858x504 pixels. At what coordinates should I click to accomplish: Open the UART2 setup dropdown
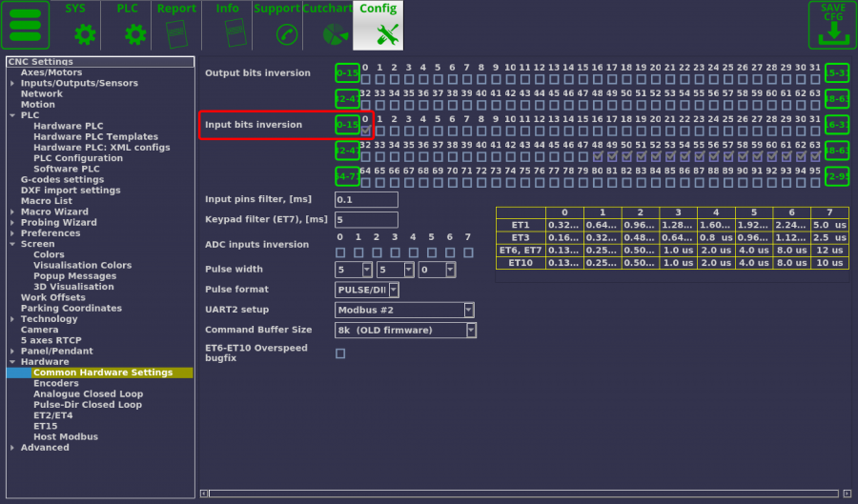point(404,310)
